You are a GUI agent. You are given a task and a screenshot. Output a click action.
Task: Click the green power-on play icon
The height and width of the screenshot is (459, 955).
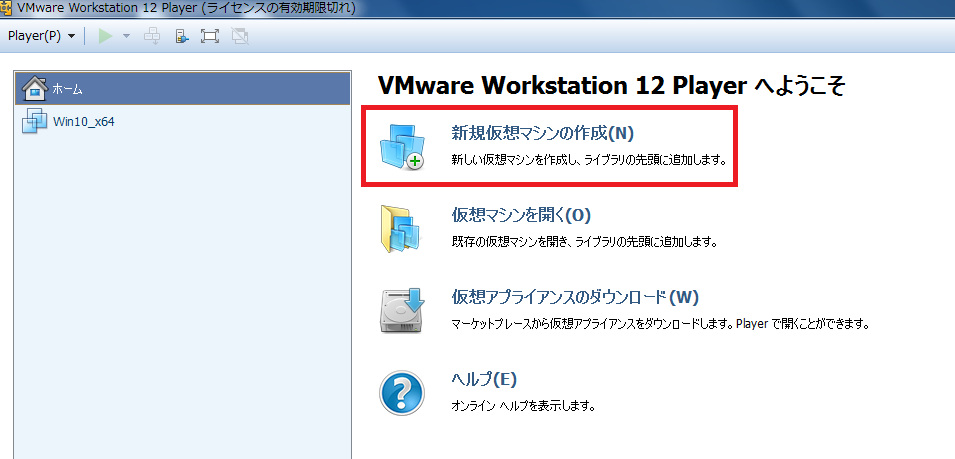tap(106, 36)
